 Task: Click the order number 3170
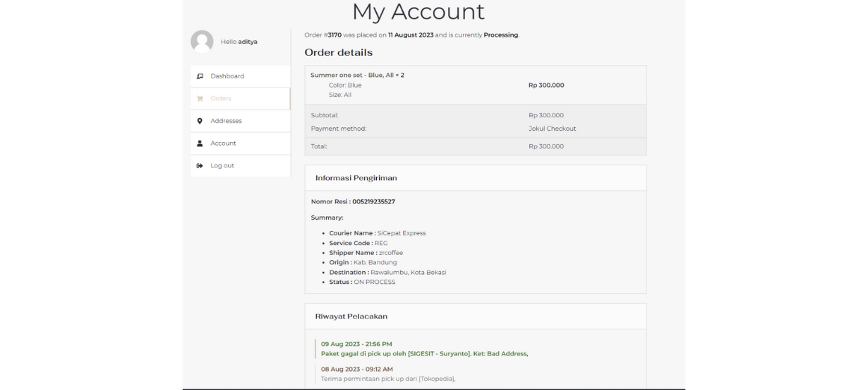pyautogui.click(x=334, y=35)
